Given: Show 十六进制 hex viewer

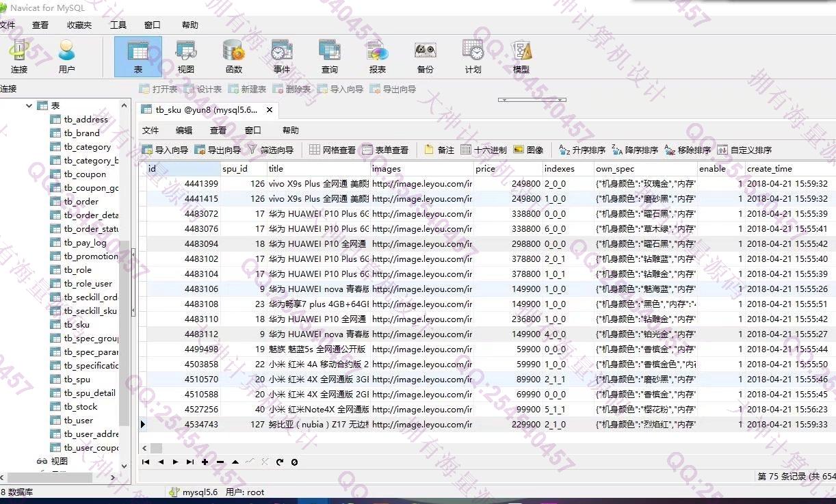Looking at the screenshot, I should (484, 150).
